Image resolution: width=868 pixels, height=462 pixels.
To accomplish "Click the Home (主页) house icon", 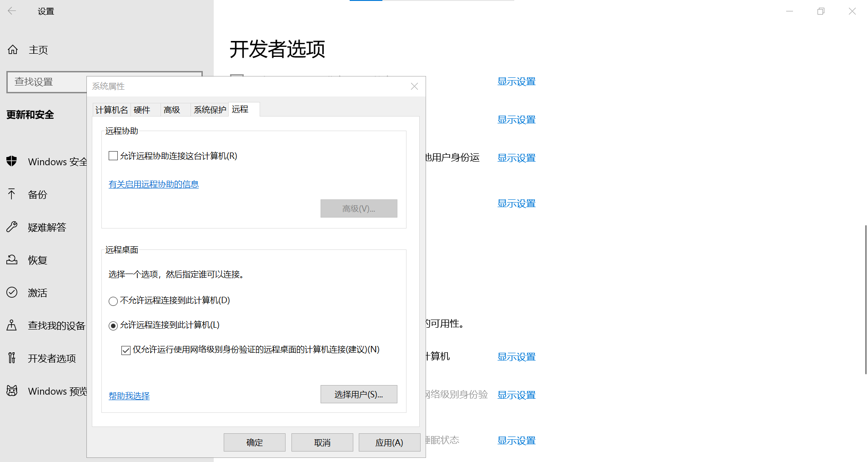I will coord(13,50).
